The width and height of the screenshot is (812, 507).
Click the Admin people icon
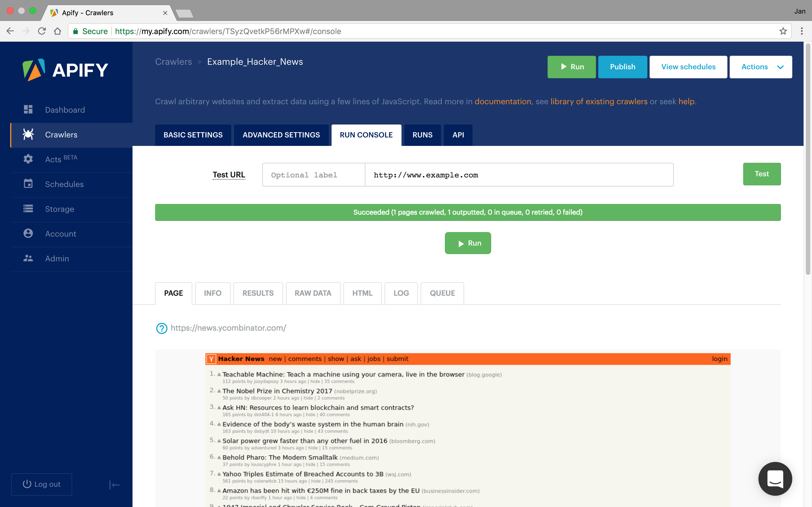click(28, 258)
